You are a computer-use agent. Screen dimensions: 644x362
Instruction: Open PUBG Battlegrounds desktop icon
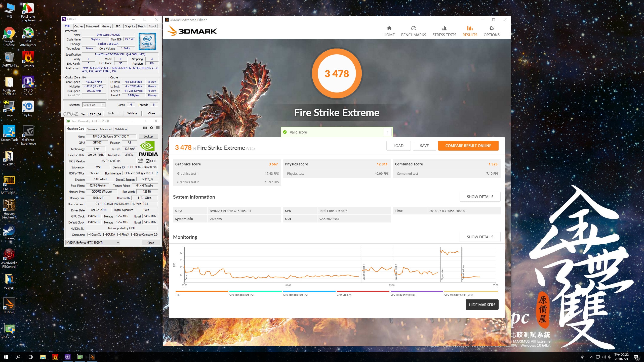(9, 185)
